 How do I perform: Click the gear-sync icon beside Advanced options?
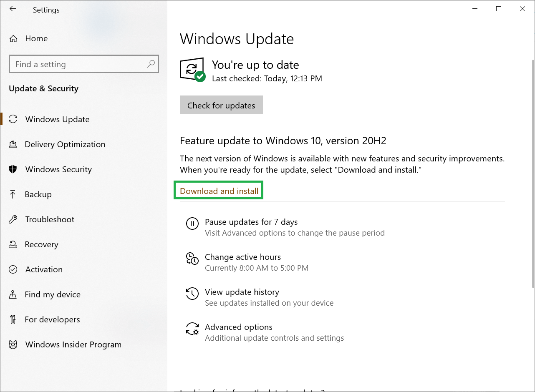pos(192,329)
